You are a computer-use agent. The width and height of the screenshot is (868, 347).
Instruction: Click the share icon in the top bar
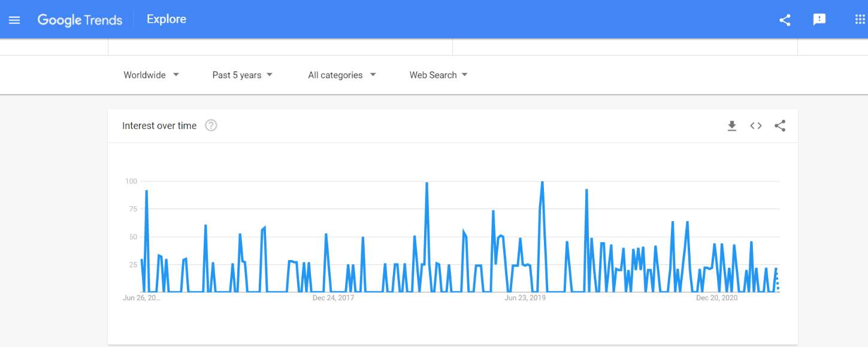tap(785, 20)
